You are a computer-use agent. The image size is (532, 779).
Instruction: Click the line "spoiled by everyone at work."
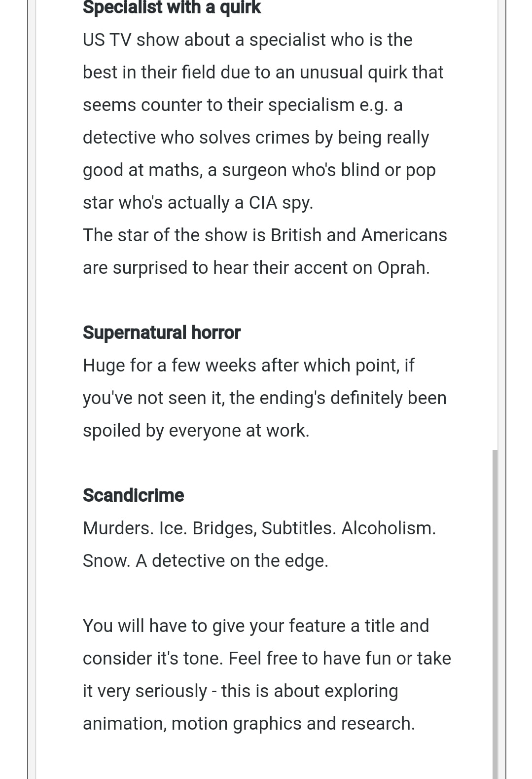(x=196, y=431)
